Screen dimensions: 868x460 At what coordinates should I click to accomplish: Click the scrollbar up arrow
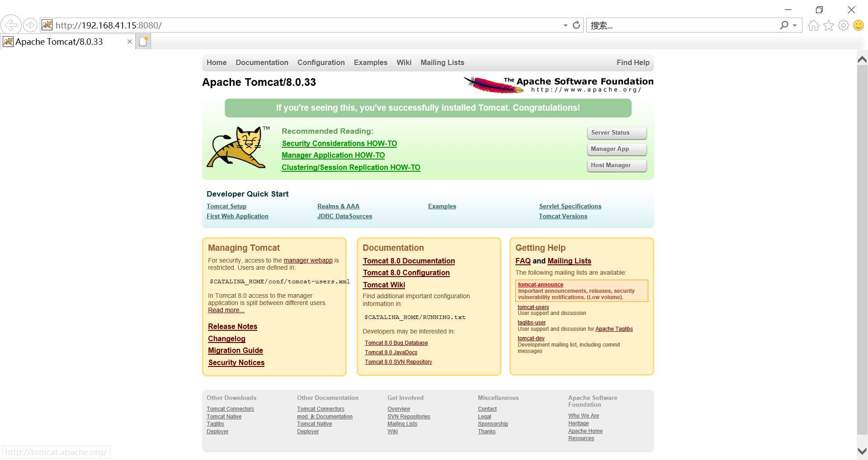tap(862, 60)
